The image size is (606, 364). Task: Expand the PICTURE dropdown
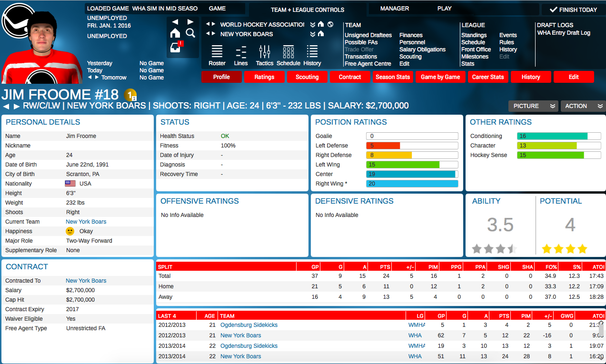[x=532, y=106]
